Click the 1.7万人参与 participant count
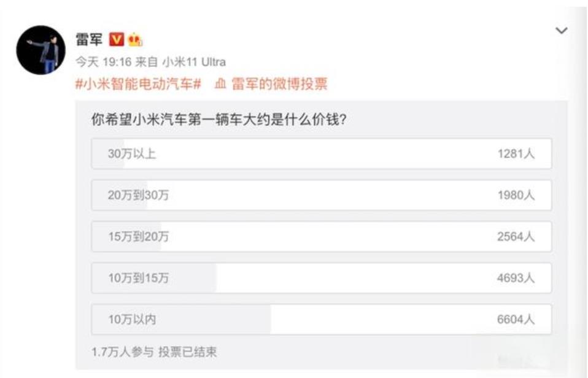This screenshot has width=588, height=378. coord(123,352)
